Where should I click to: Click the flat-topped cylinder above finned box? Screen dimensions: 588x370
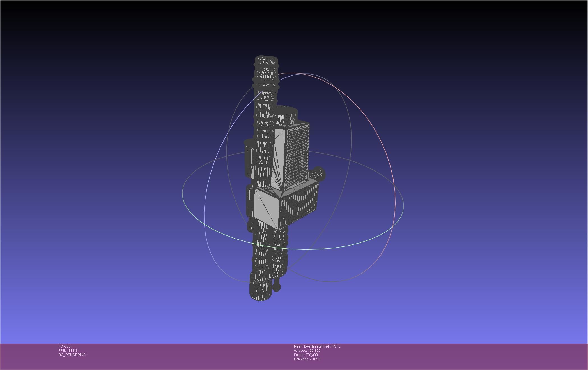click(x=286, y=115)
